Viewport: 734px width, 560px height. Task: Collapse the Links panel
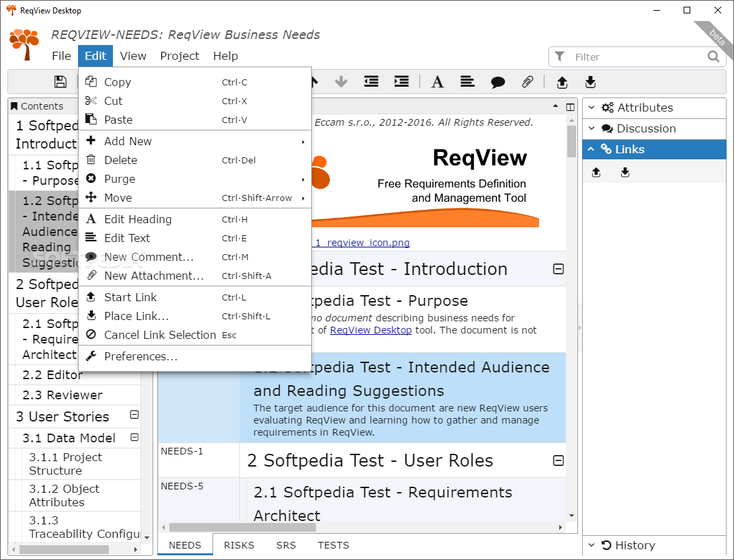click(x=654, y=149)
